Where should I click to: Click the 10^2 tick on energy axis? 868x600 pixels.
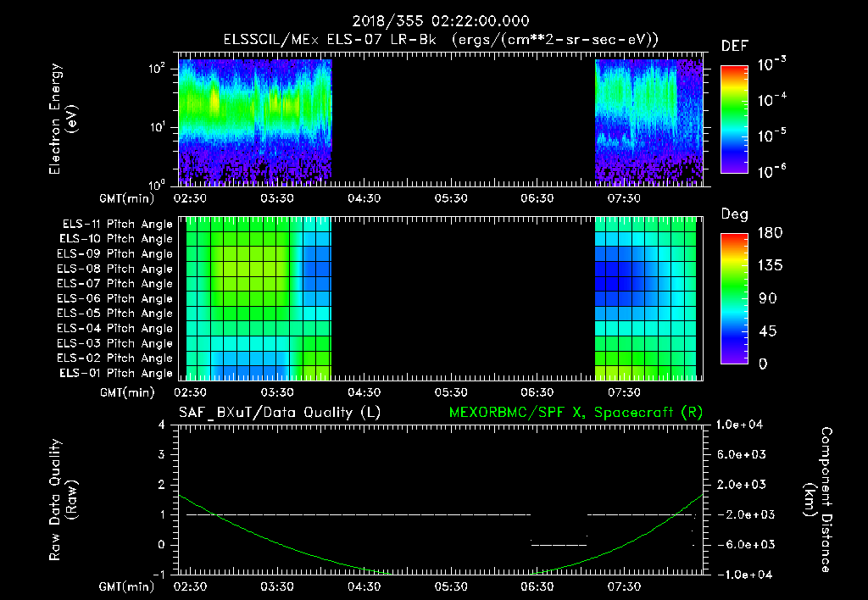point(157,69)
